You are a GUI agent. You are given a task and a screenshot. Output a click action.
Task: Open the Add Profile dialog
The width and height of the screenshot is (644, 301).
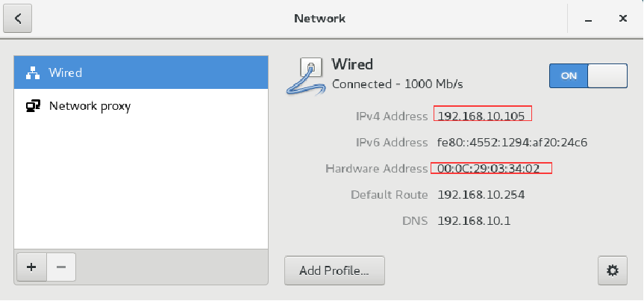click(x=334, y=270)
